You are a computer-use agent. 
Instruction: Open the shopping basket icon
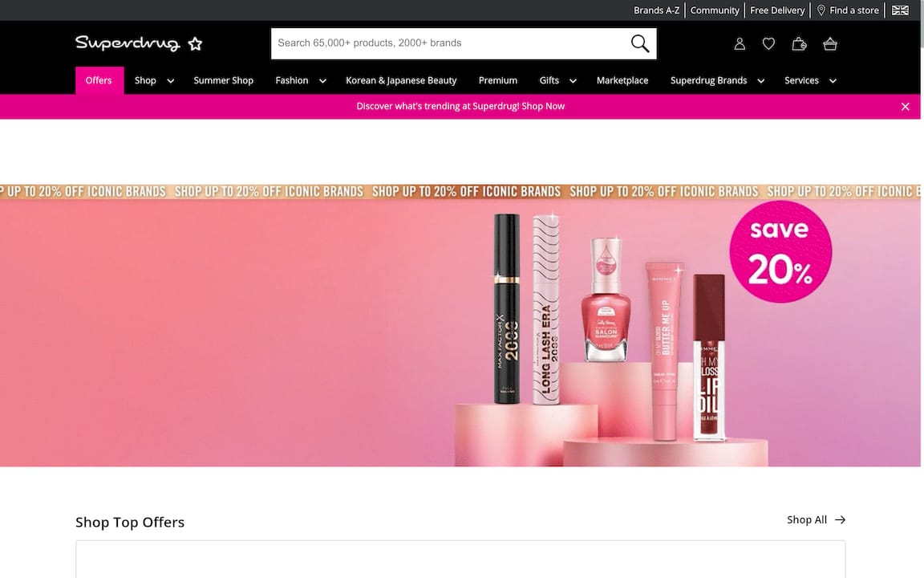pos(830,43)
